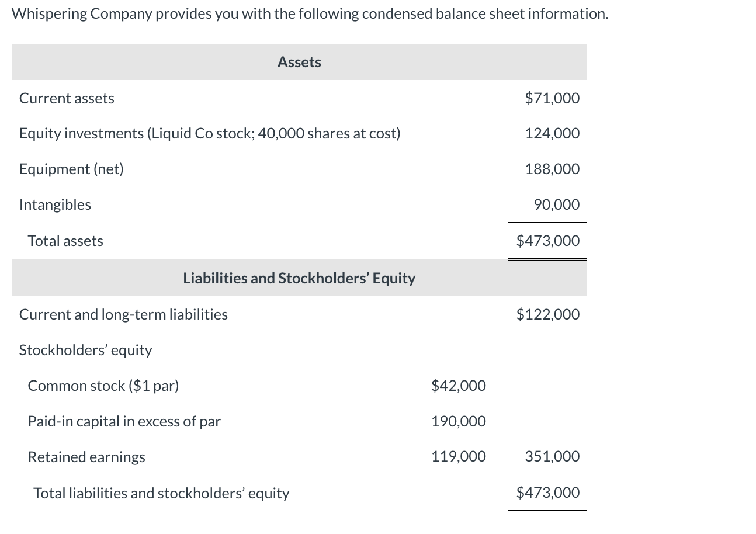
Task: Select the $71,000 current assets value
Action: (x=552, y=98)
